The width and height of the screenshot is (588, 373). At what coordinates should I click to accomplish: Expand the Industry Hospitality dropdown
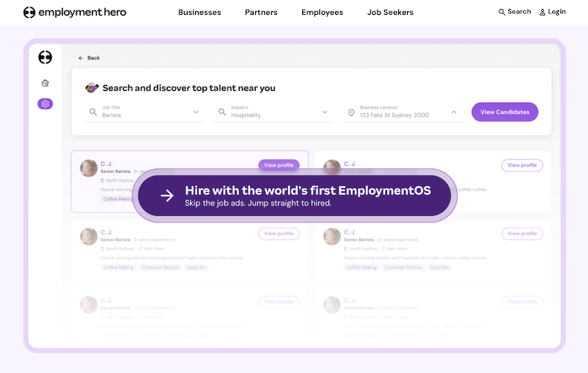tap(325, 112)
